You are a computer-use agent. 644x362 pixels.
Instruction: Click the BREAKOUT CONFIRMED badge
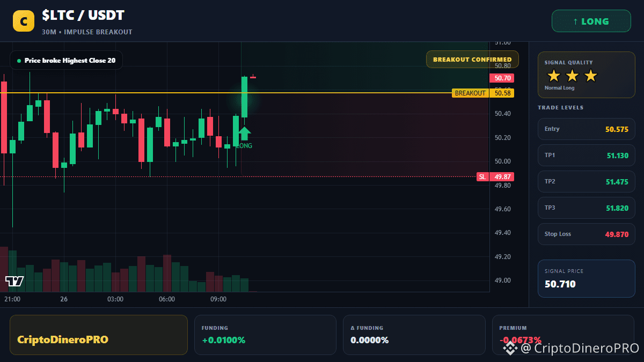pyautogui.click(x=472, y=60)
